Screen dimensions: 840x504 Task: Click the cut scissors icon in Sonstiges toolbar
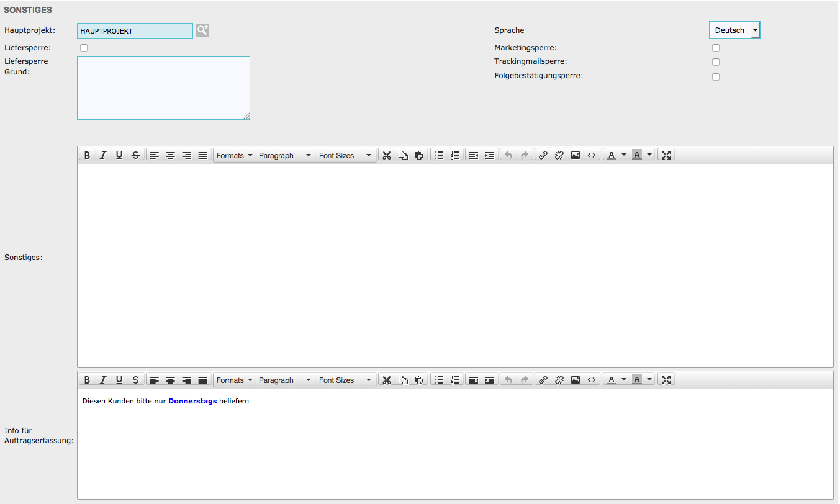386,155
